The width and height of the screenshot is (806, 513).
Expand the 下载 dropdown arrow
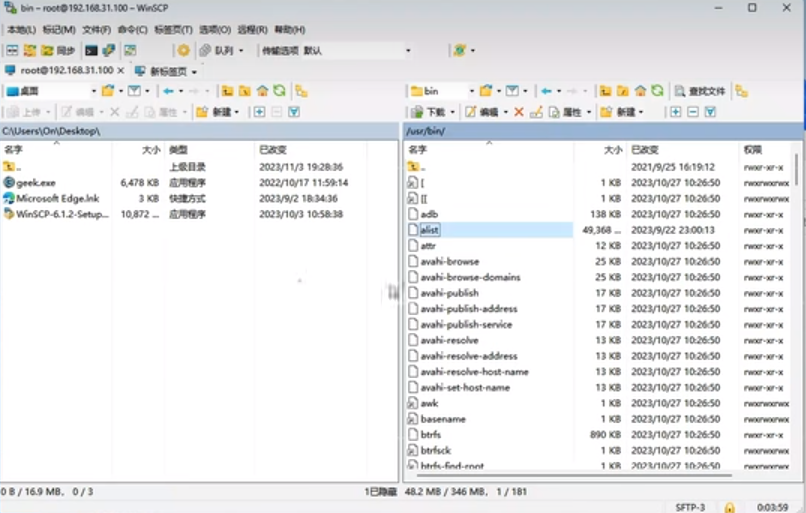452,112
